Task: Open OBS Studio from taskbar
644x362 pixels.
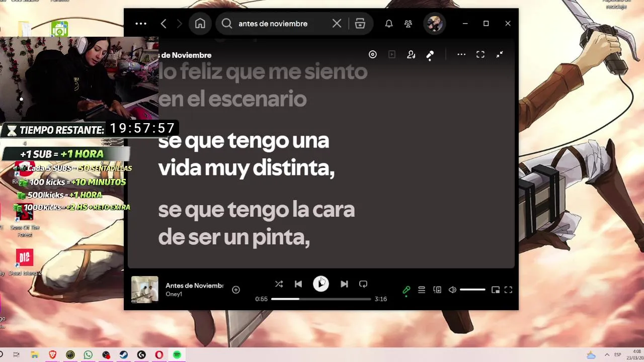Action: pyautogui.click(x=106, y=355)
